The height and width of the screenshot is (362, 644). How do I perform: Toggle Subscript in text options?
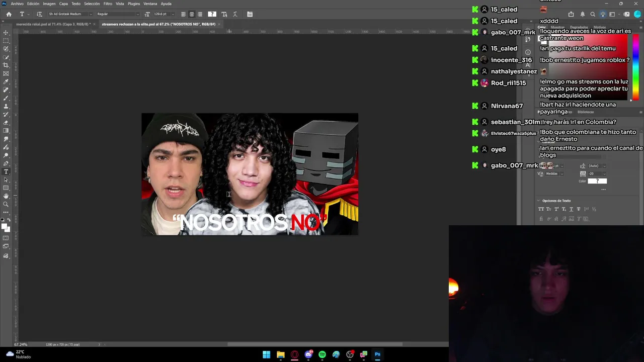(x=563, y=209)
